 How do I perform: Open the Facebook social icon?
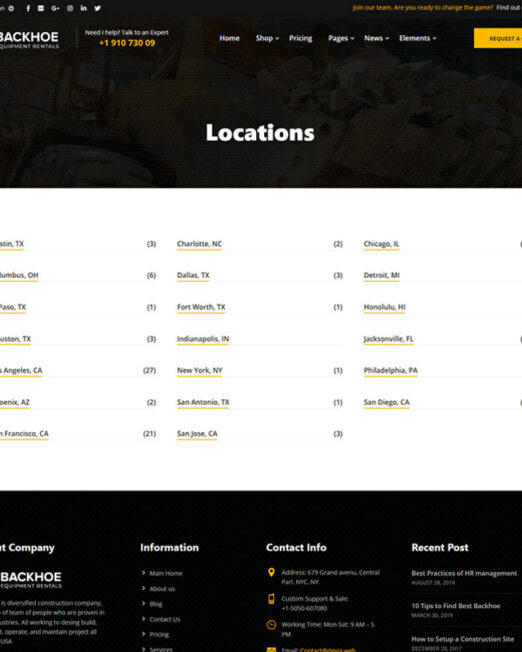28,8
